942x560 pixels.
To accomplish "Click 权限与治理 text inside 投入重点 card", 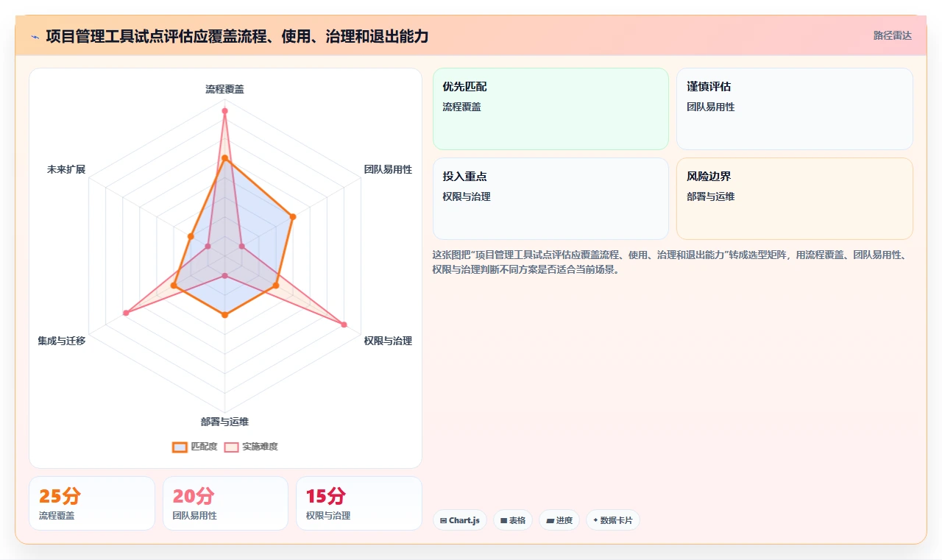I will [x=467, y=196].
